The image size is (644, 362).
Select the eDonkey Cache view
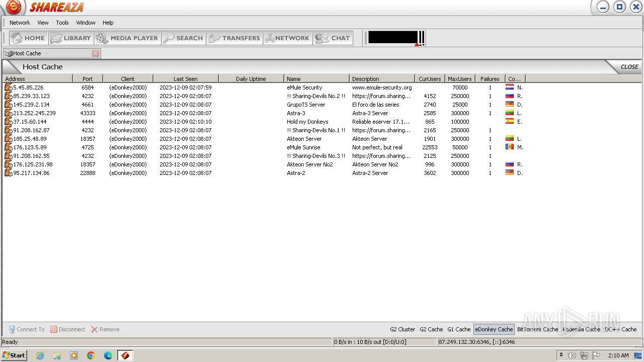point(494,329)
